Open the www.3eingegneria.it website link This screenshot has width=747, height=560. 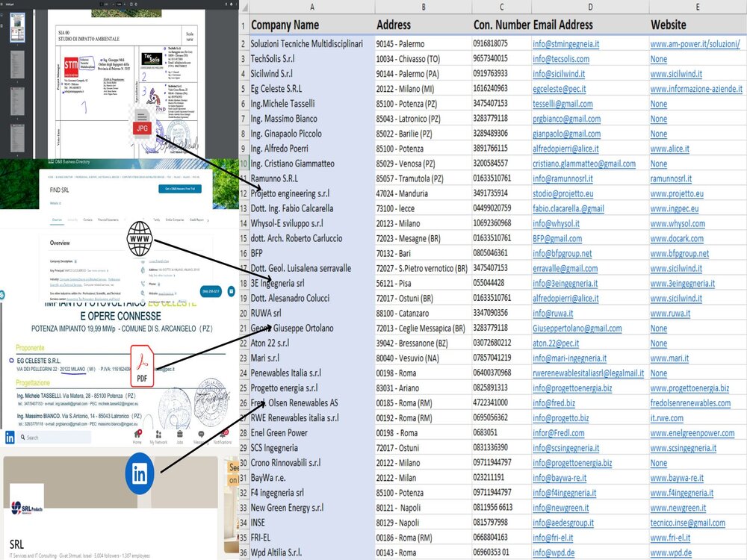tap(682, 283)
